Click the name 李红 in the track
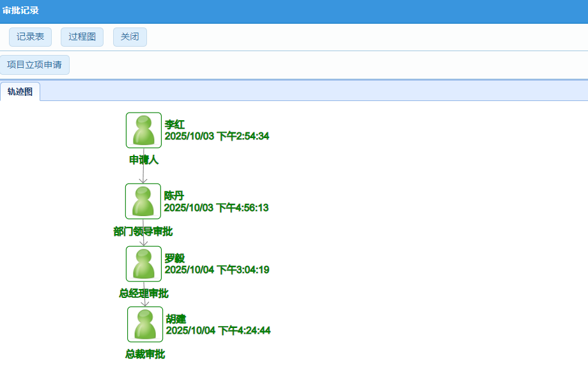 [174, 125]
